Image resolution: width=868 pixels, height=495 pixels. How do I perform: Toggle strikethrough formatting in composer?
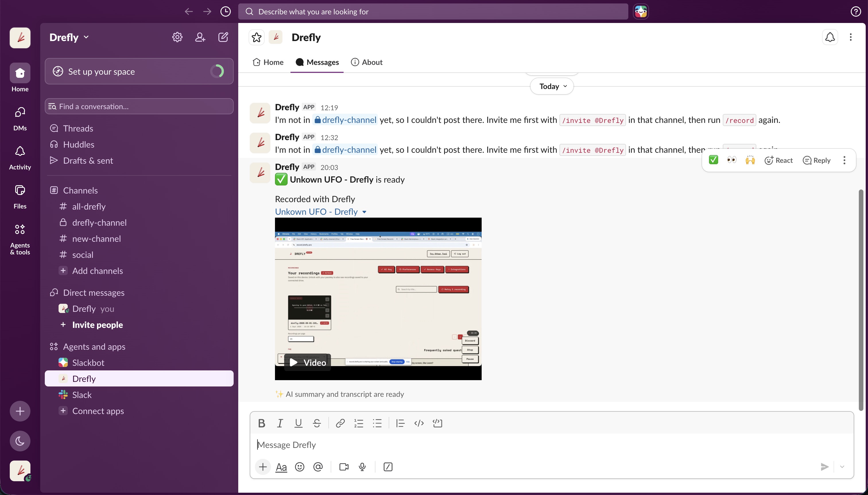click(x=316, y=423)
